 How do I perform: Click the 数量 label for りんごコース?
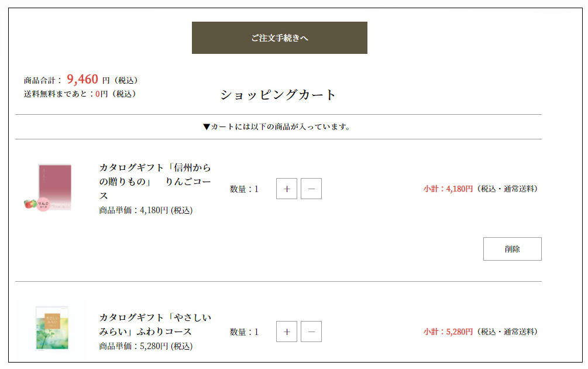click(244, 189)
